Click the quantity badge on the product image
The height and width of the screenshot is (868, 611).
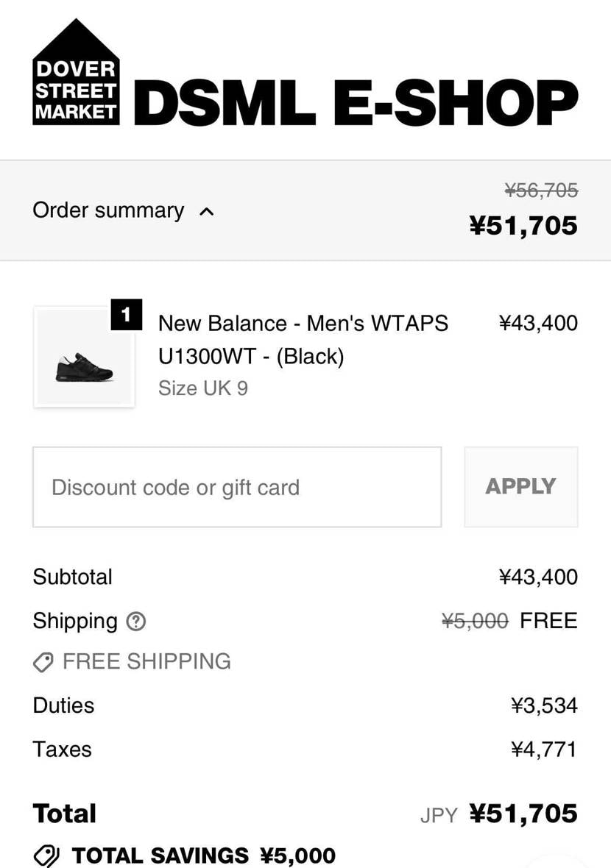point(126,316)
